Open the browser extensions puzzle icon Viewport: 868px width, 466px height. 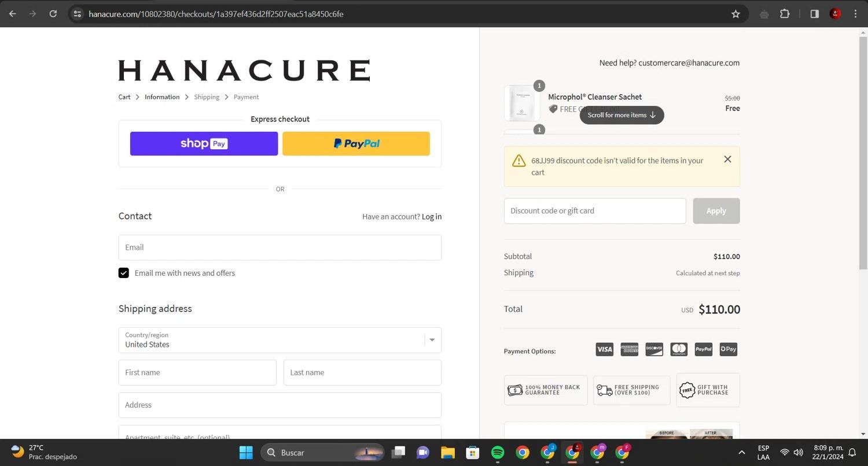(x=785, y=14)
